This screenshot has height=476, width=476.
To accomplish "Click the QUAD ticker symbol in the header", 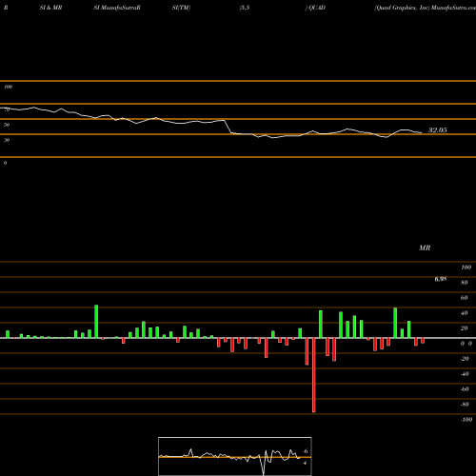I will point(317,8).
